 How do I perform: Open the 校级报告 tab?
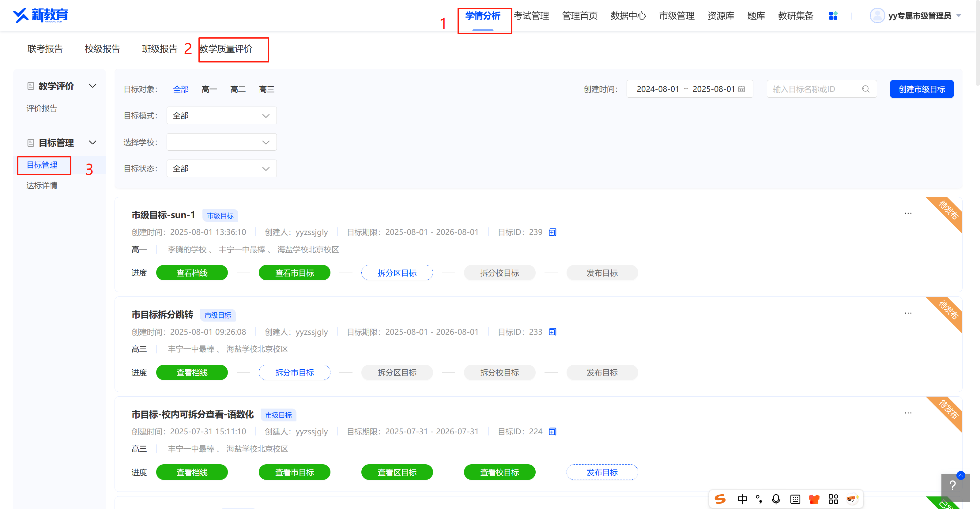102,49
